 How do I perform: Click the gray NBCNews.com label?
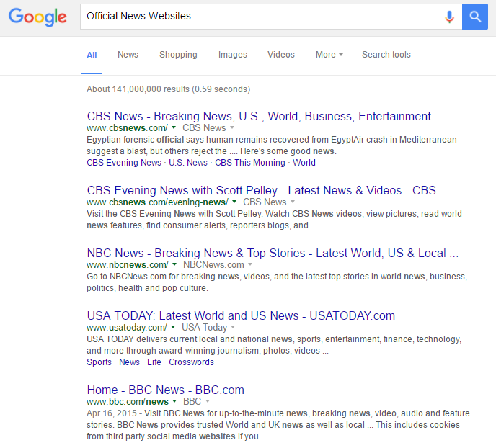pyautogui.click(x=213, y=265)
